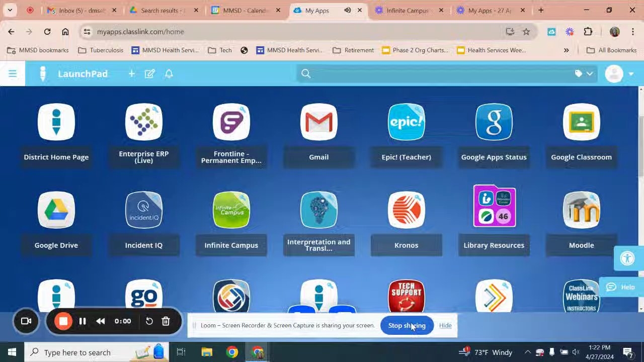Screen dimensions: 644x362
Task: Expand the tag filter dropdown
Action: pyautogui.click(x=584, y=74)
